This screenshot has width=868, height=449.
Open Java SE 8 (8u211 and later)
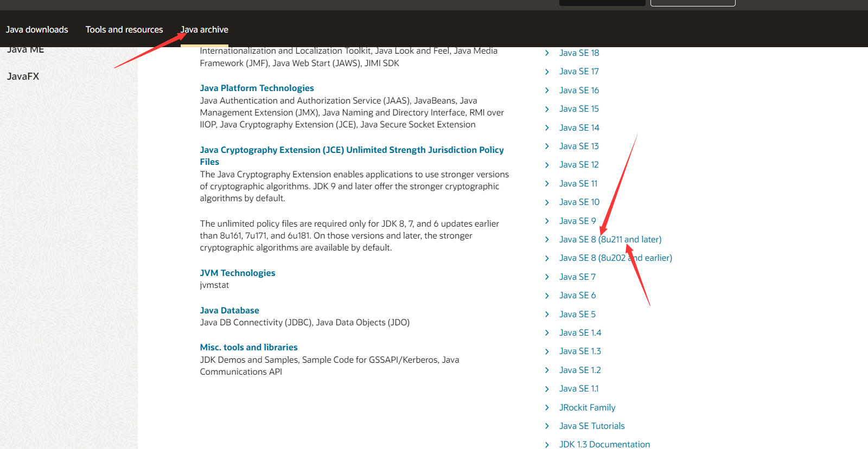click(x=610, y=239)
